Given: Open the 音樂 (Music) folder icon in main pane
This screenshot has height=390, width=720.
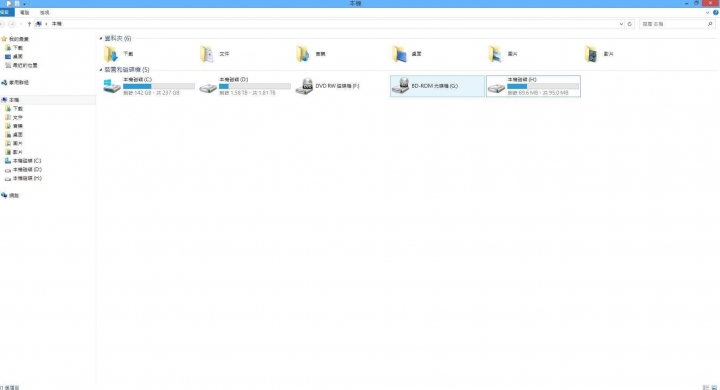Looking at the screenshot, I should click(303, 54).
